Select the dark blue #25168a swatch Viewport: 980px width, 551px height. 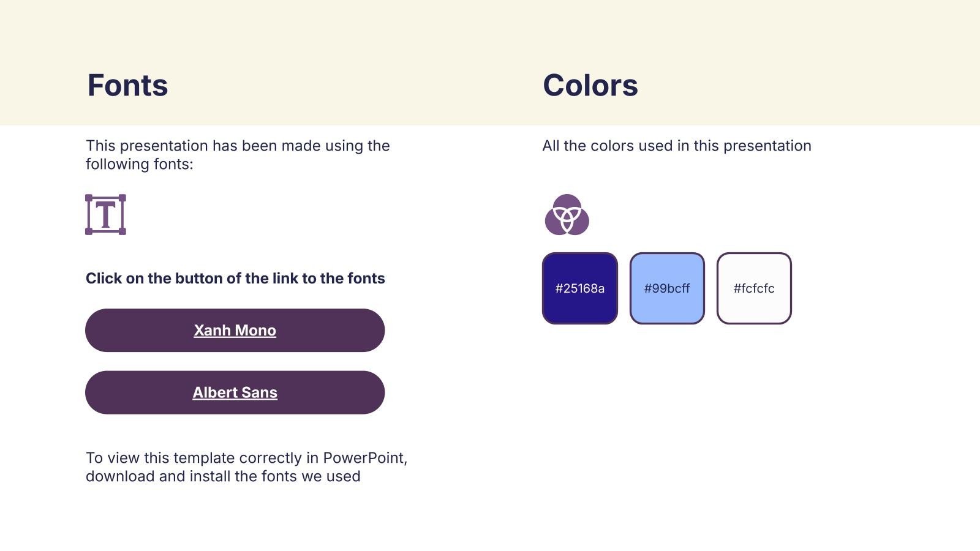(x=579, y=288)
